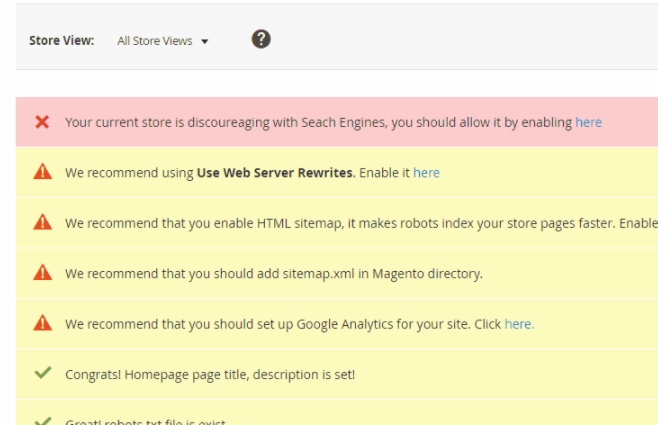658x425 pixels.
Task: Click warning icon for HTML sitemap notice
Action: pos(42,222)
